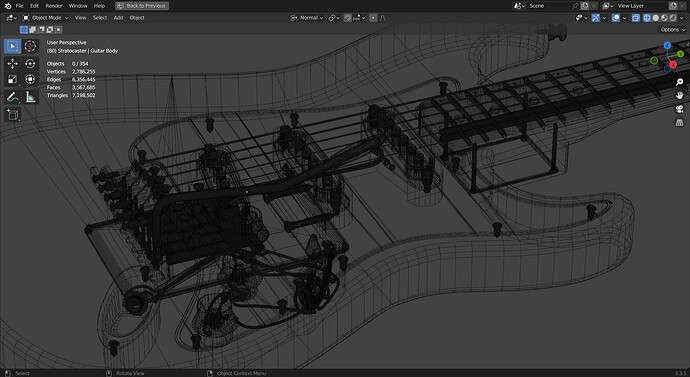This screenshot has height=377, width=690.
Task: Toggle the pin scene icon
Action: tap(575, 6)
